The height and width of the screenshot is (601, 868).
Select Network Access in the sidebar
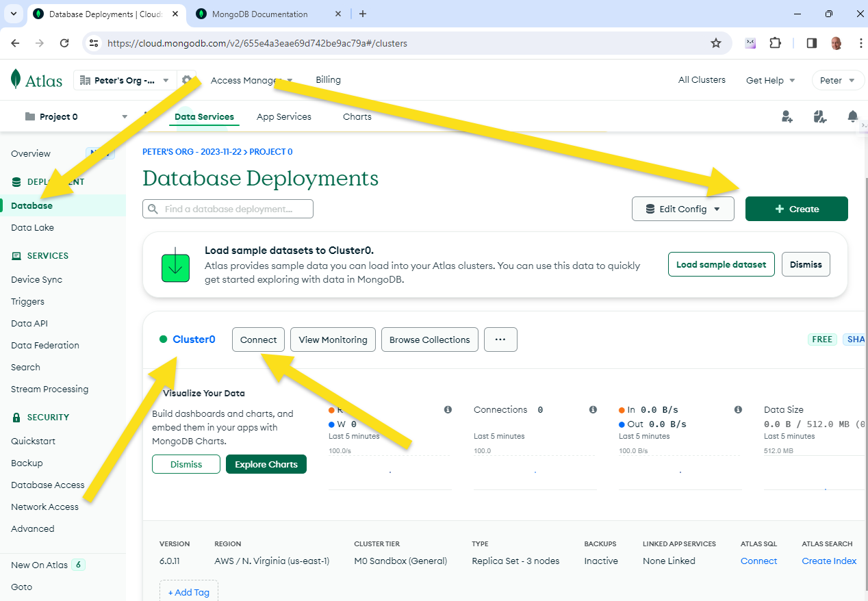[x=44, y=507]
